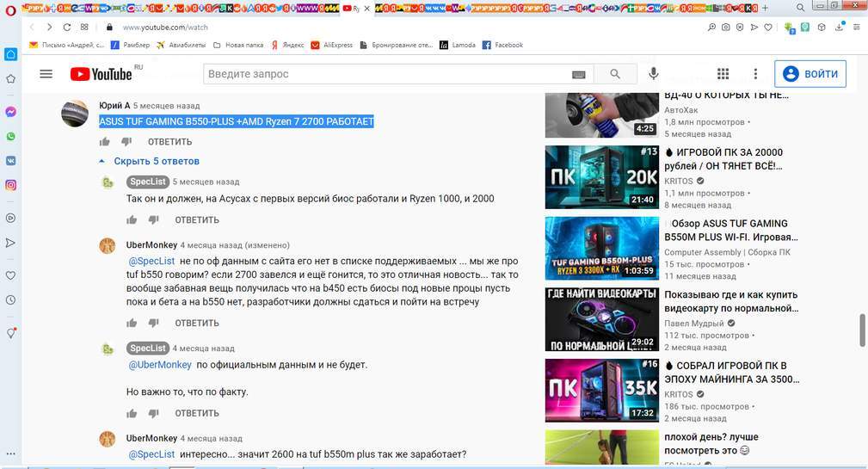Open Opera snapshot camera tool
868x469 pixels.
point(726,28)
